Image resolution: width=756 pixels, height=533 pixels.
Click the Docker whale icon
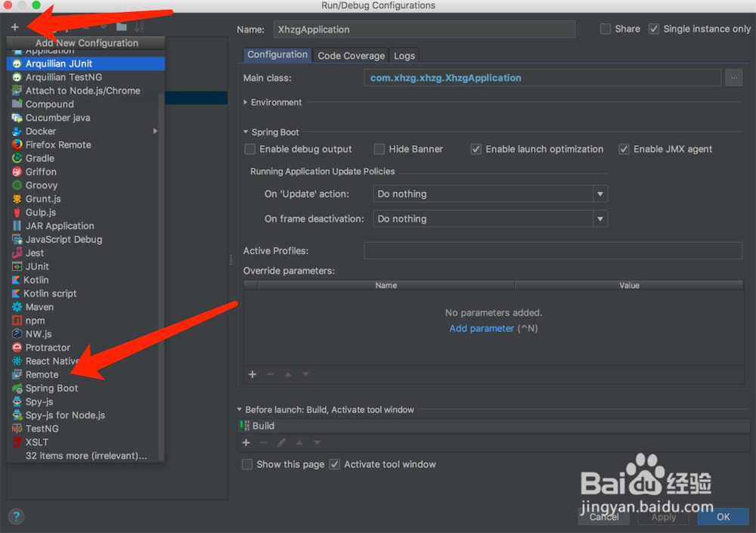17,132
